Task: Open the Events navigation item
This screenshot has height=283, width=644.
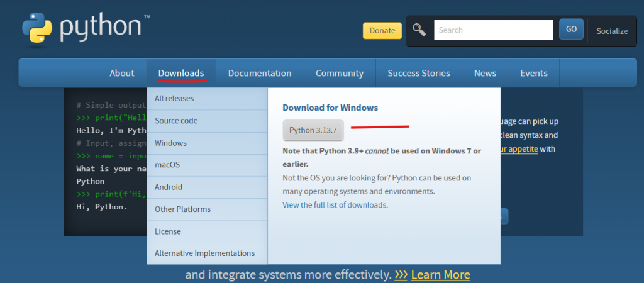Action: click(534, 73)
